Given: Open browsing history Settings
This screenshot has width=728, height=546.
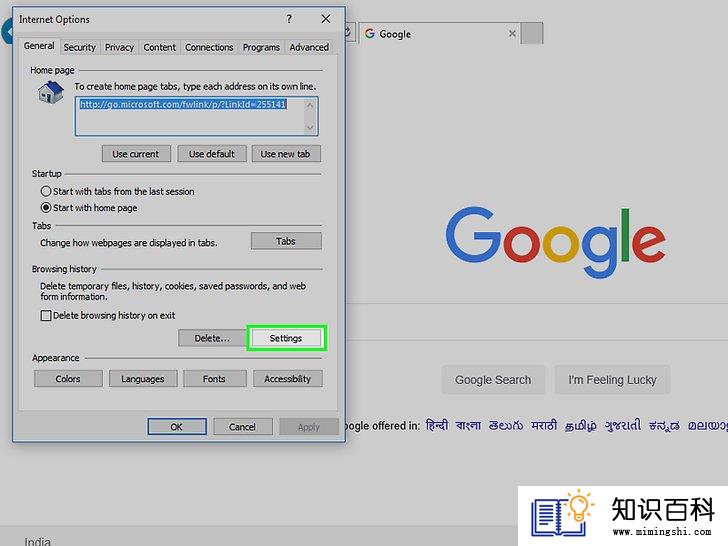Looking at the screenshot, I should [286, 338].
